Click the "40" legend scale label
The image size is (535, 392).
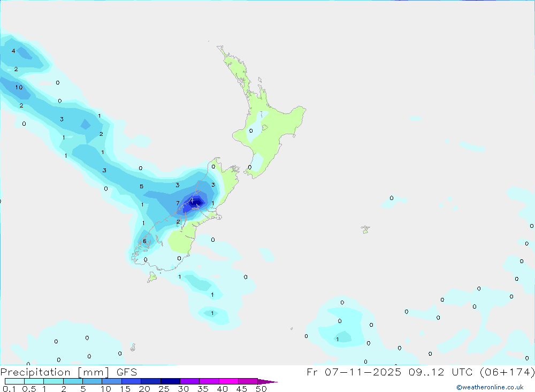[x=223, y=389]
